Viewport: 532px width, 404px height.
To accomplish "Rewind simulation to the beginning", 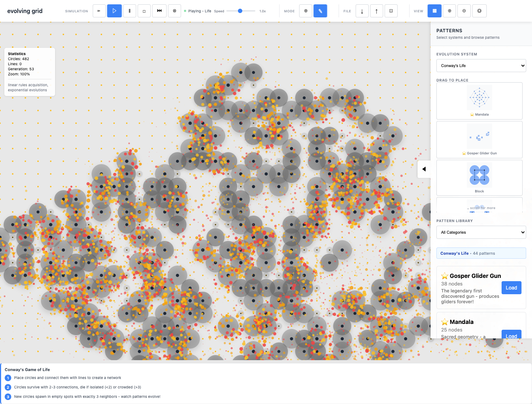I will [x=159, y=11].
